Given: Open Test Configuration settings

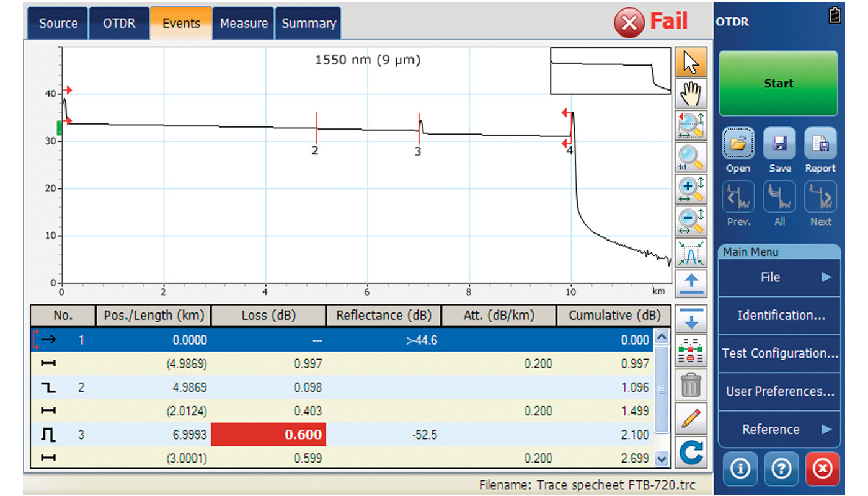Looking at the screenshot, I should [779, 353].
